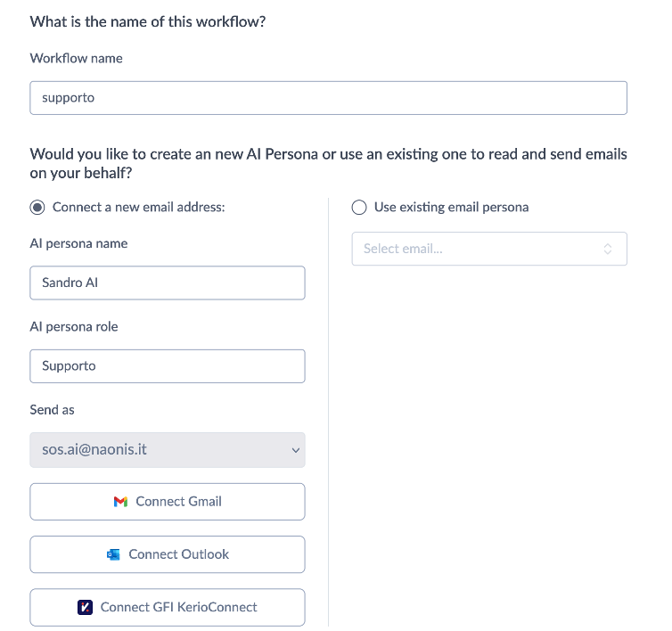Focus the AI persona name field
672x631 pixels.
pos(168,283)
